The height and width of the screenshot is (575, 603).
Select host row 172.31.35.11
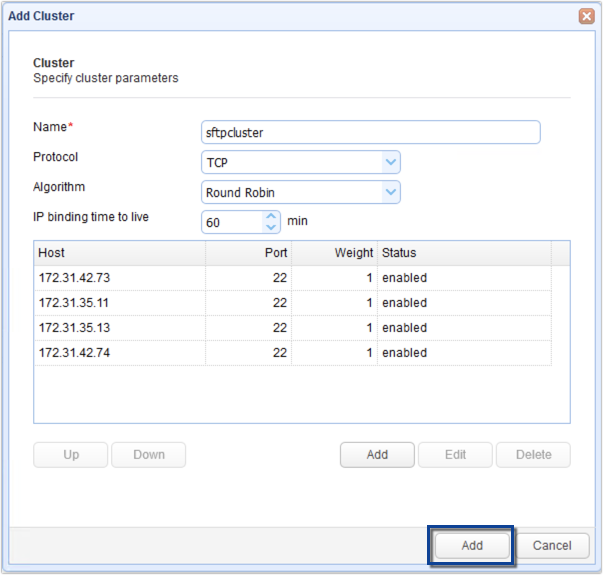point(120,303)
